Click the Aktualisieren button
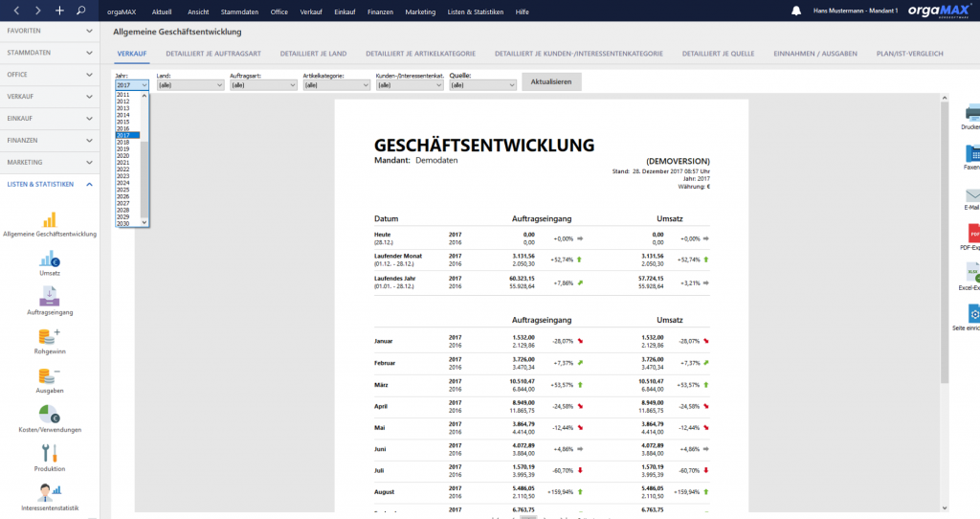The image size is (980, 519). coord(551,82)
